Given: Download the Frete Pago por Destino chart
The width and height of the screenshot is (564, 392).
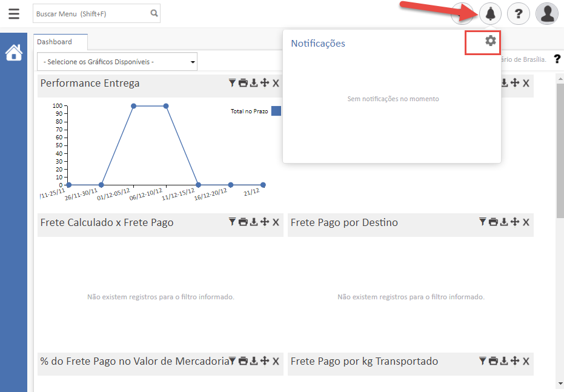Looking at the screenshot, I should click(504, 222).
